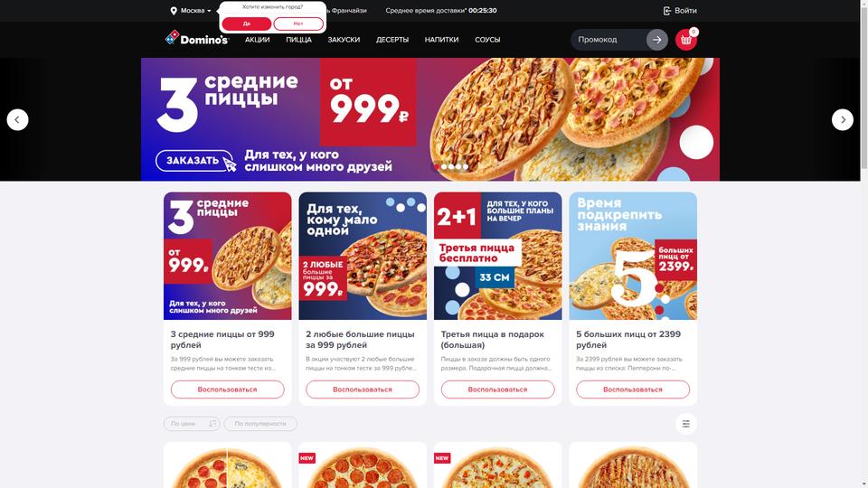Open the filters icon near sorting

click(686, 424)
